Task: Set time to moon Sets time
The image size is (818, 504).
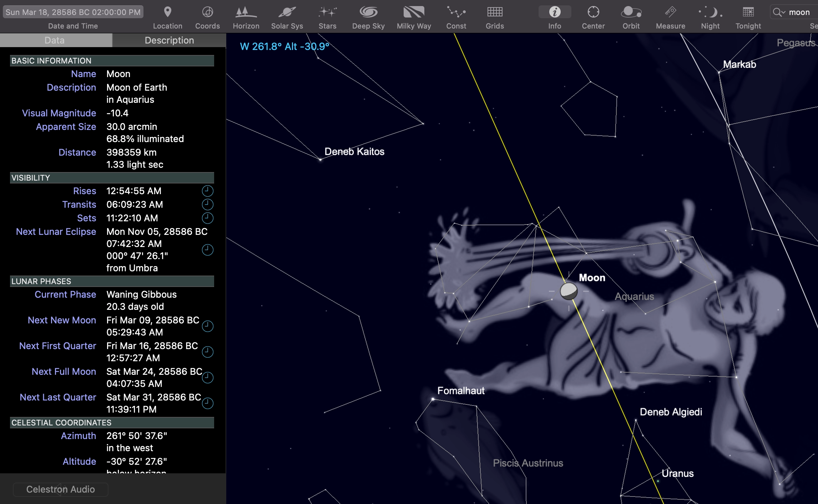Action: click(x=207, y=218)
